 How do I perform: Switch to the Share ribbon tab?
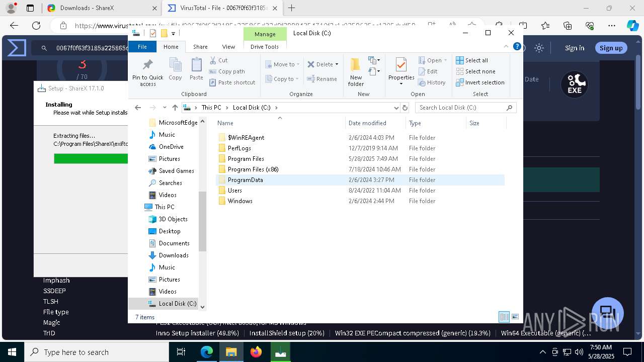pyautogui.click(x=200, y=47)
